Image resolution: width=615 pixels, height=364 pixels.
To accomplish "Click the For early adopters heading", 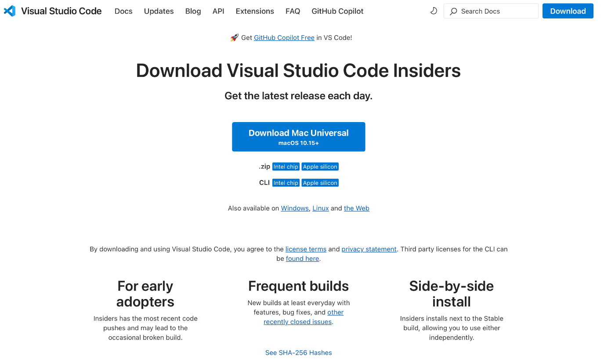I will 145,294.
